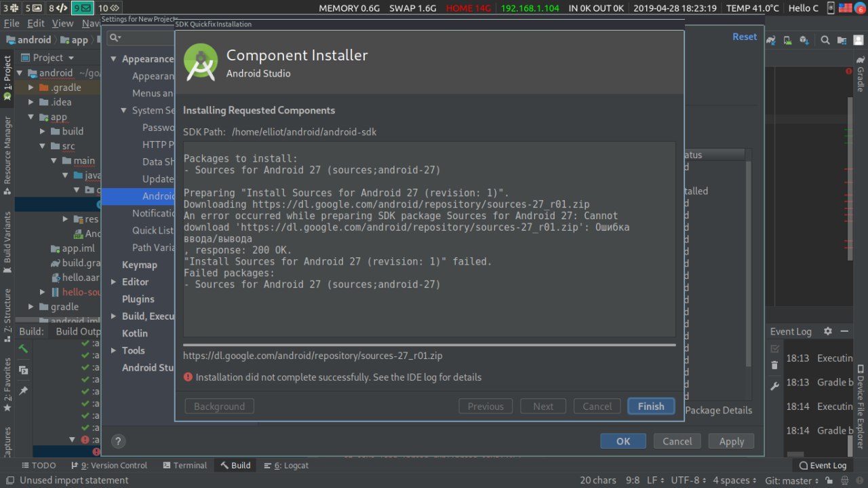This screenshot has width=868, height=488.
Task: Open the AVD Manager toolbar icon
Action: tap(789, 40)
